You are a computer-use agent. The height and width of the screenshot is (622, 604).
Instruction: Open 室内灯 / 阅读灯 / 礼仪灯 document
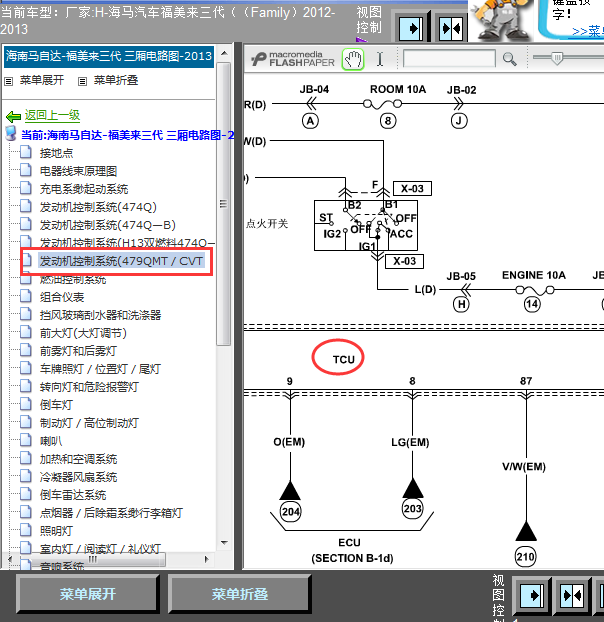point(100,549)
